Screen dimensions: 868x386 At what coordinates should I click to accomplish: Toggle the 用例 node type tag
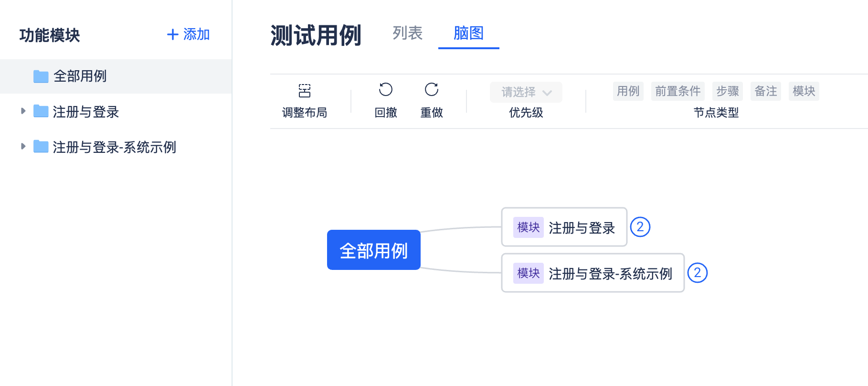pyautogui.click(x=628, y=91)
